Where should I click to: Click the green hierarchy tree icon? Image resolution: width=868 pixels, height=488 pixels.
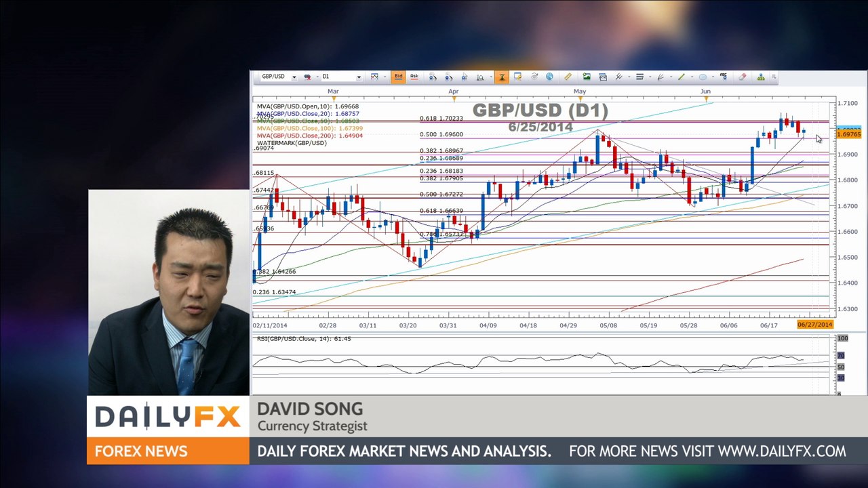(x=761, y=77)
